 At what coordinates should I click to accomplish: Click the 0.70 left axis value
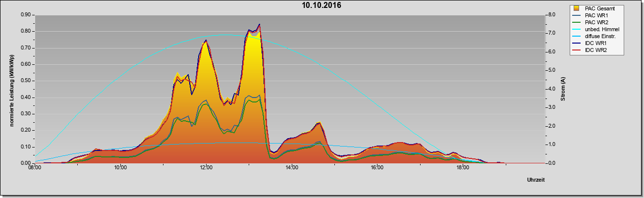26,48
